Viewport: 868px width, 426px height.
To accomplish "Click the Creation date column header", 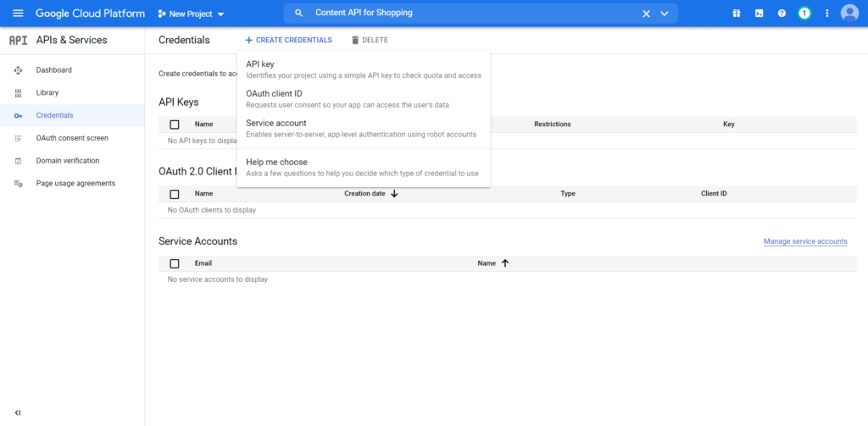I will tap(364, 194).
